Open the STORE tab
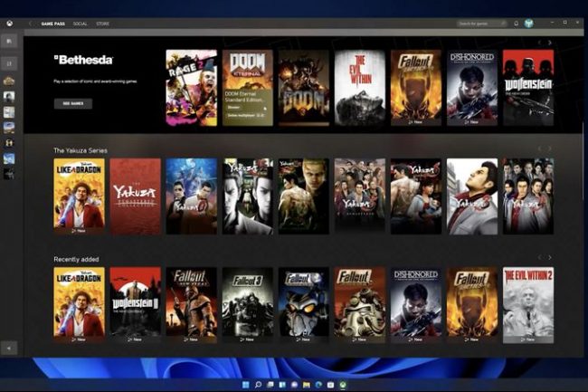The width and height of the screenshot is (588, 392). coord(102,24)
